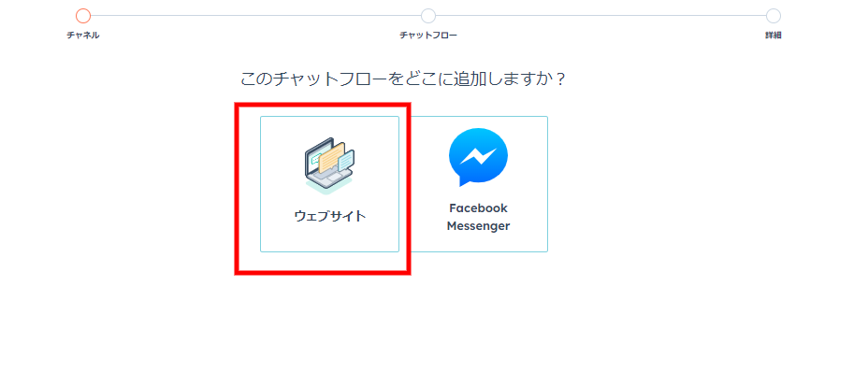Go to the チャネル step label
This screenshot has height=386, width=868.
click(83, 36)
